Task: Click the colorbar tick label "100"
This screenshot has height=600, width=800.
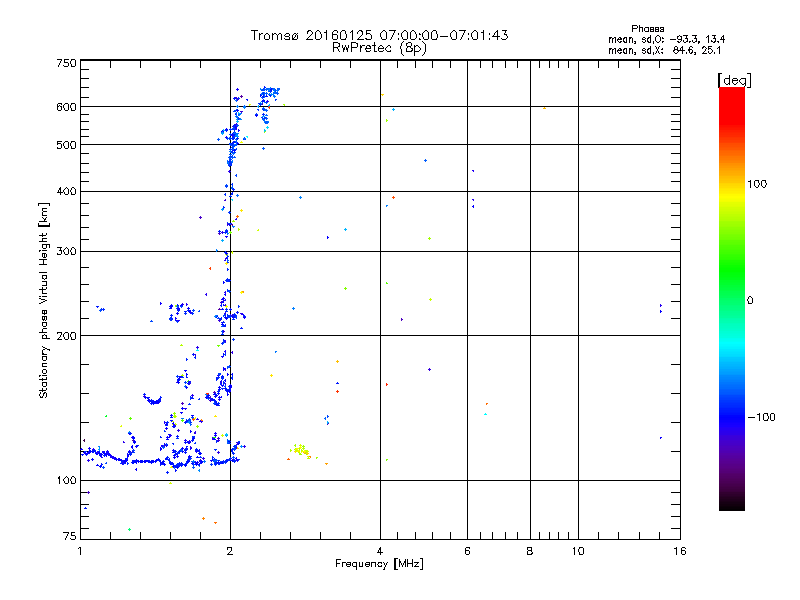Action: tap(757, 184)
